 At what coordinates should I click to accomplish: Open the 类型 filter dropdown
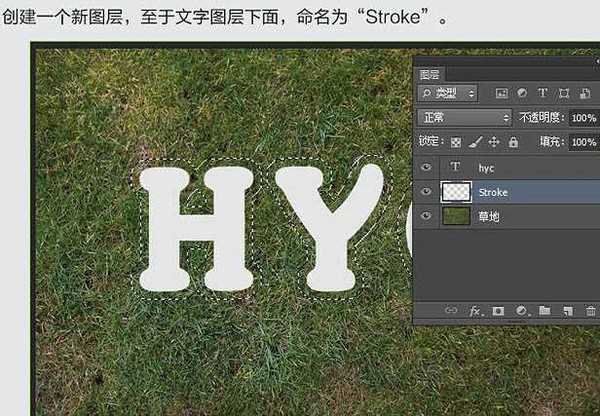point(447,93)
